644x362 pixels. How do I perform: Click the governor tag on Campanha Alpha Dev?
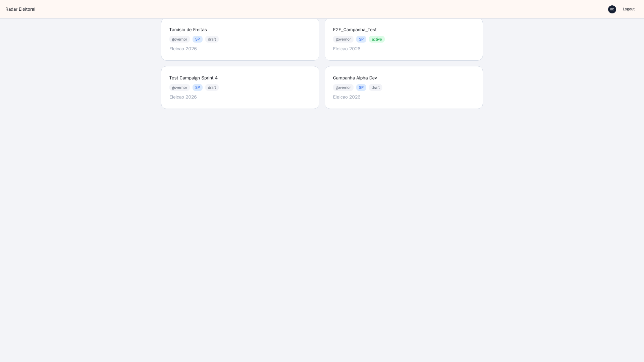click(x=343, y=87)
